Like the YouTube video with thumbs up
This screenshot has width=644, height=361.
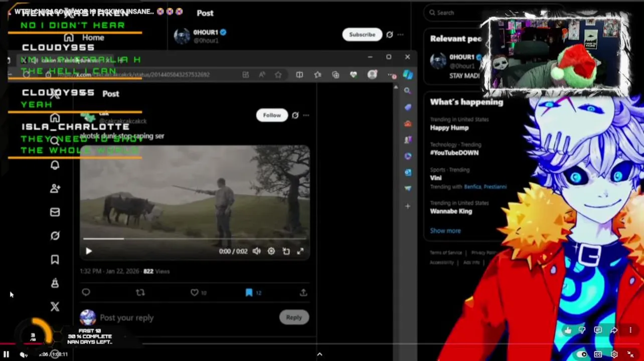(567, 330)
